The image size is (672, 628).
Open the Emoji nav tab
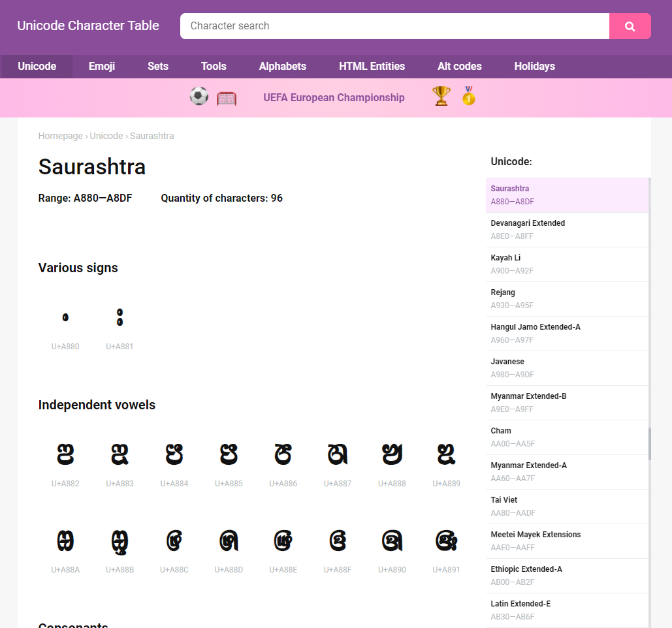tap(102, 67)
